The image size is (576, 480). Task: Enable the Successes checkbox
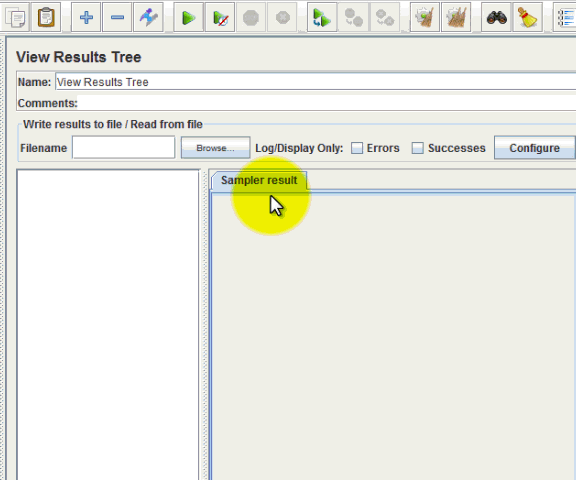click(418, 148)
